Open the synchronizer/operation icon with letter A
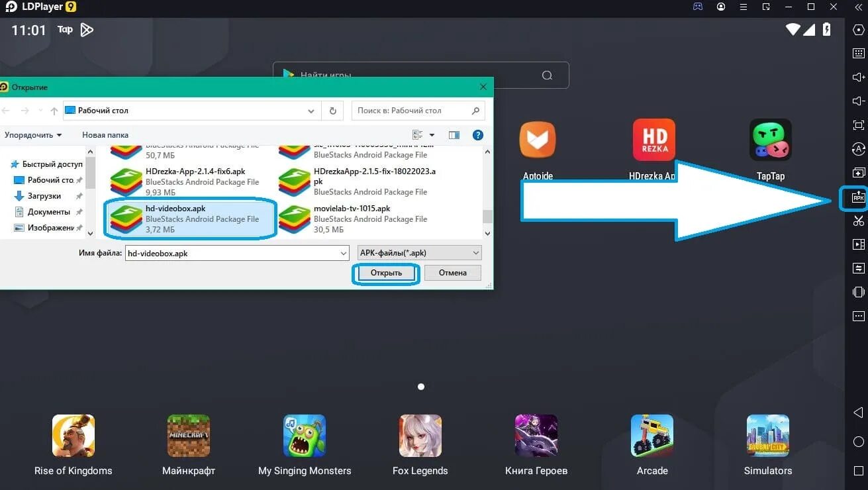This screenshot has width=868, height=490. point(859,149)
